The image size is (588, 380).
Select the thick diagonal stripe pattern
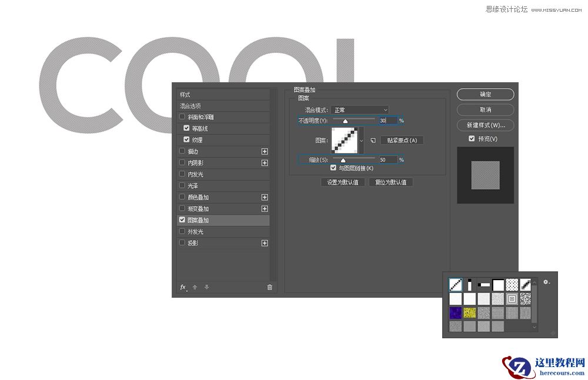[x=525, y=285]
